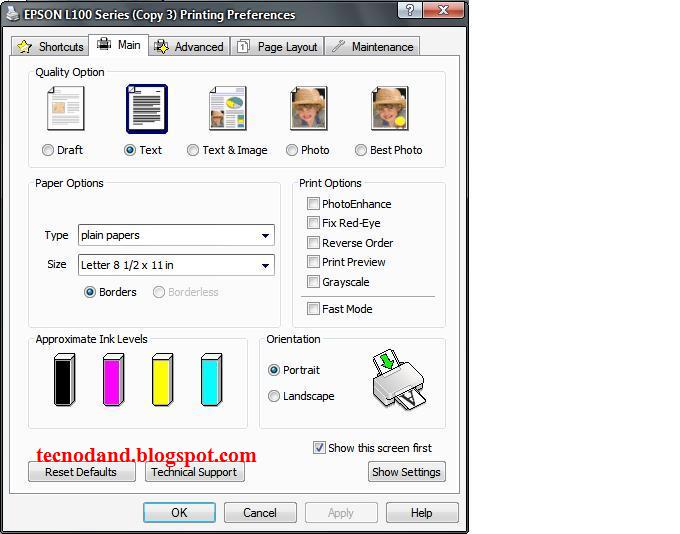Enable the Fix Red-Eye checkbox

tap(313, 223)
